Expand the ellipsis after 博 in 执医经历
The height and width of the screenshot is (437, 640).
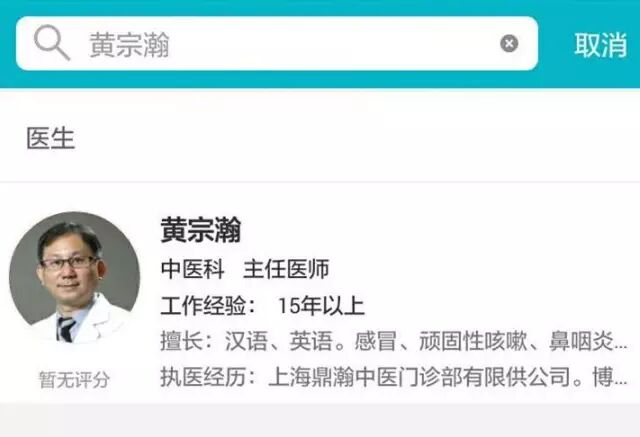click(x=620, y=381)
